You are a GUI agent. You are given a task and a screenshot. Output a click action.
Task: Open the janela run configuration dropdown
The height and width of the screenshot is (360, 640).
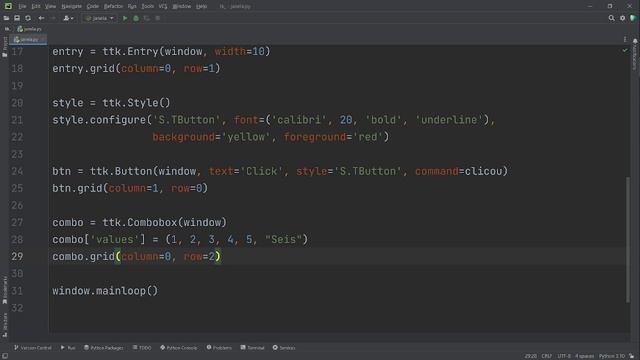point(100,18)
